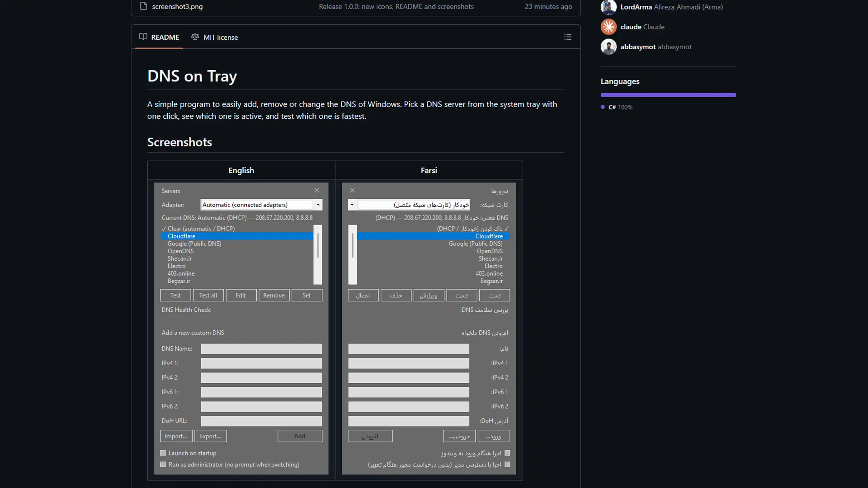Click the book icon on the README tab
868x488 pixels.
point(143,37)
